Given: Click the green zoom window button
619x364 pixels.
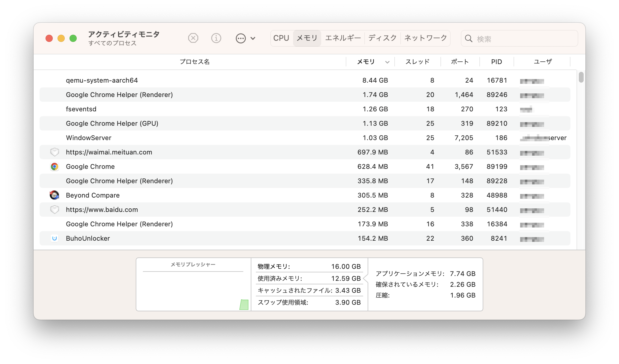Looking at the screenshot, I should tap(73, 38).
